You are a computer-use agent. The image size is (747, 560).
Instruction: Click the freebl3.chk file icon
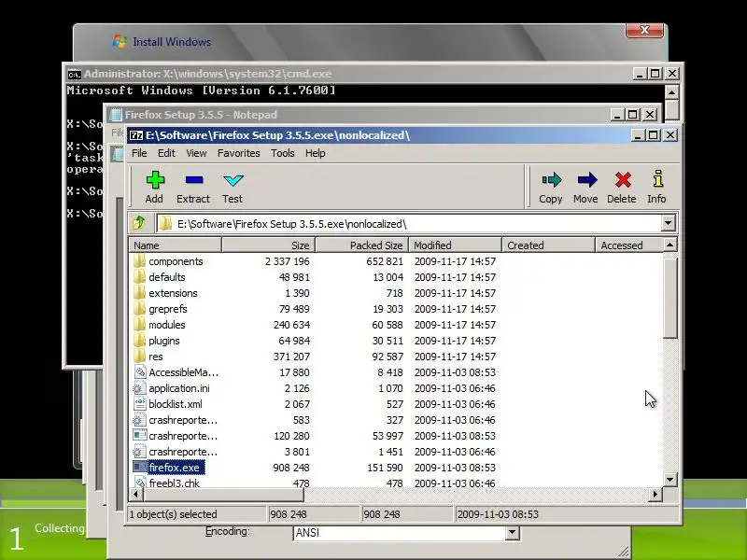click(139, 483)
